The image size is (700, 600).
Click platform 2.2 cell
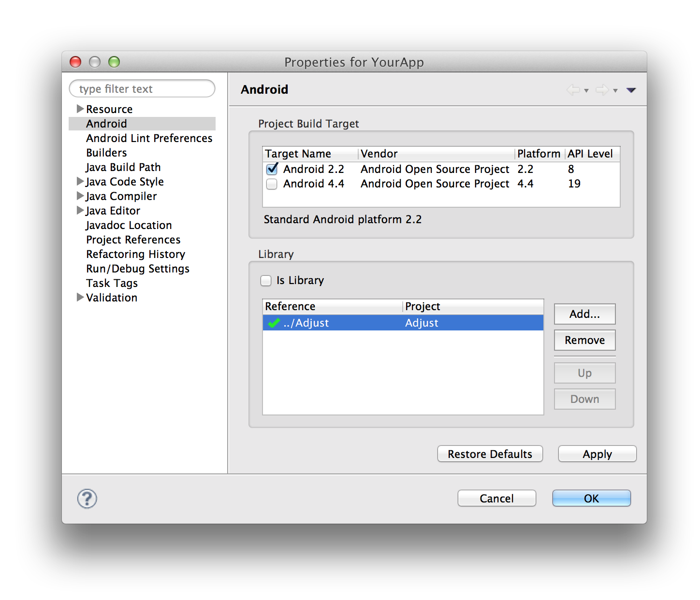tap(525, 170)
